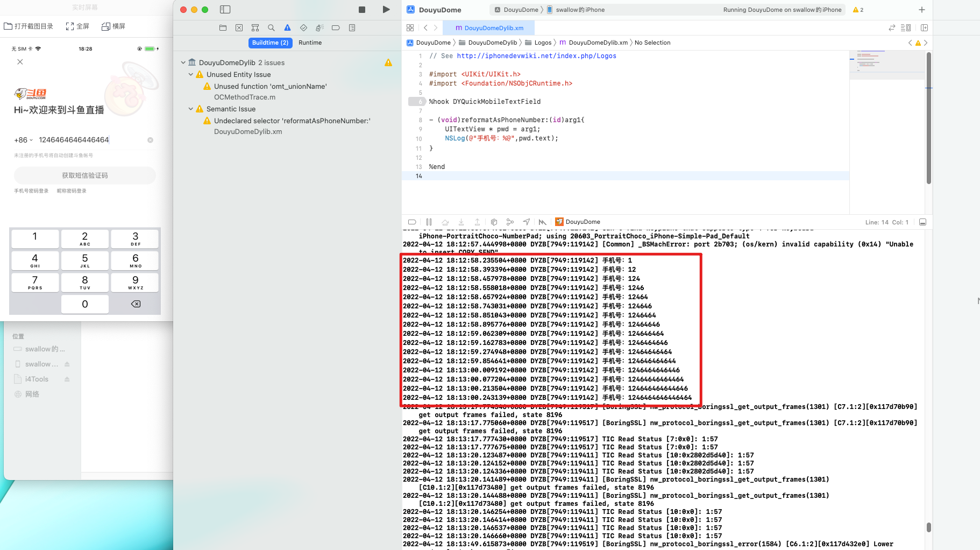Open the iphonedevwiki Logos URL

(536, 56)
